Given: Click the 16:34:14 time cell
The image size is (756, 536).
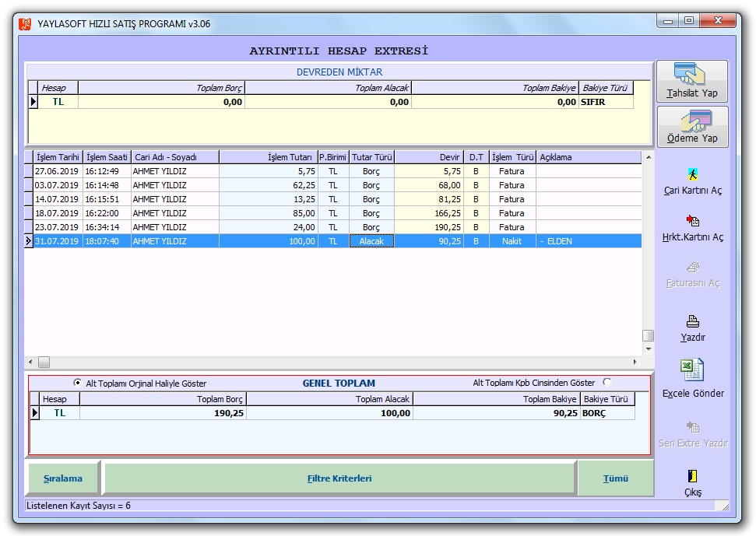Looking at the screenshot, I should point(107,227).
